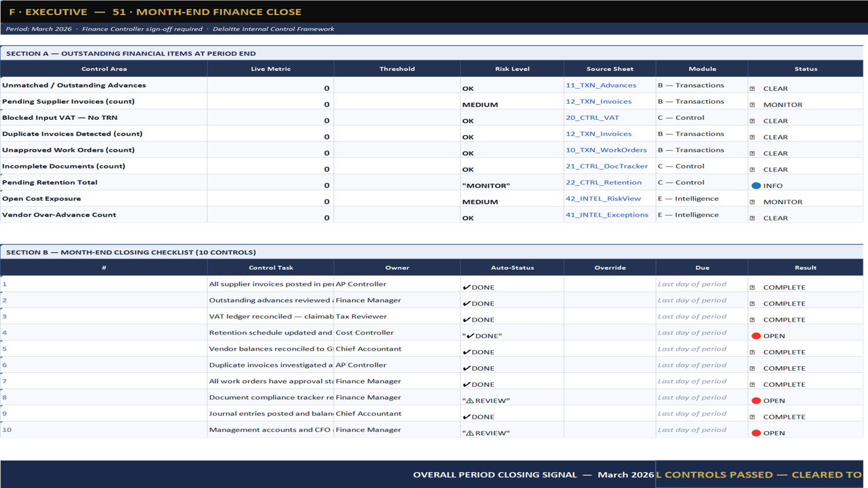868x488 pixels.
Task: Click the 'CONTROLS PASSED — CLEARED TO' signal cell
Action: [x=759, y=475]
